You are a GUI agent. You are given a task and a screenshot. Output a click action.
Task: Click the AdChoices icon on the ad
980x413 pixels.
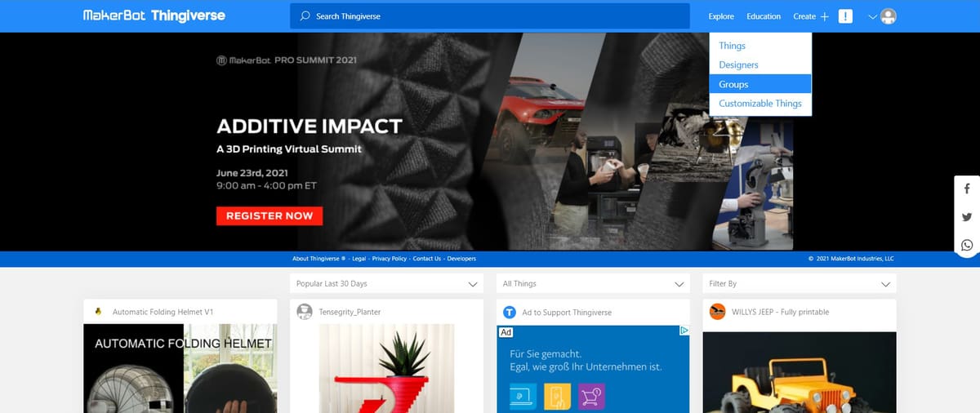pyautogui.click(x=684, y=331)
